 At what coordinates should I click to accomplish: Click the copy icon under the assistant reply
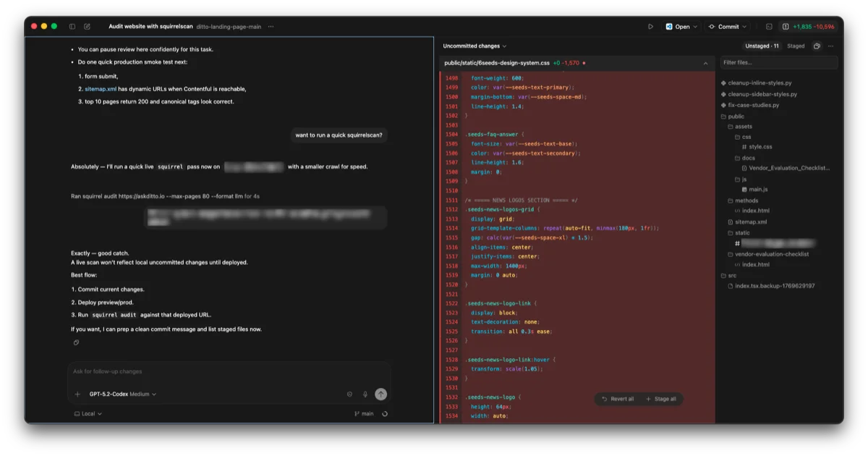pos(76,342)
